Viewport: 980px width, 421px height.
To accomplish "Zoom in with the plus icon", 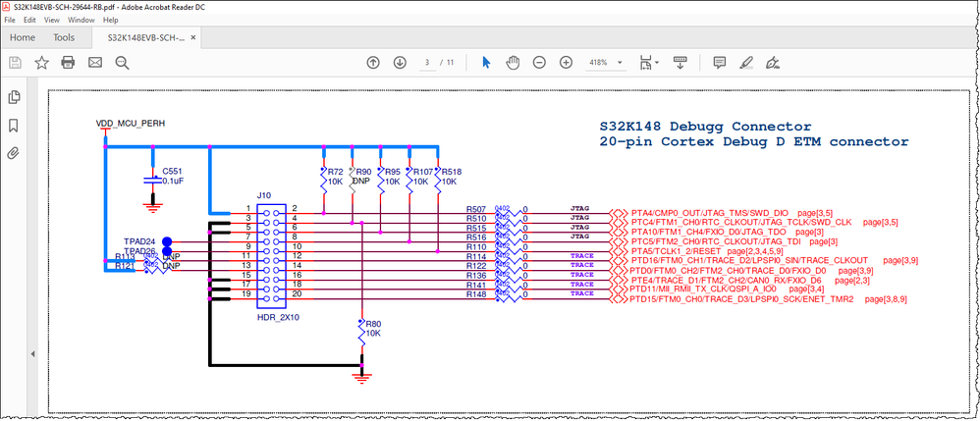I will pyautogui.click(x=567, y=63).
